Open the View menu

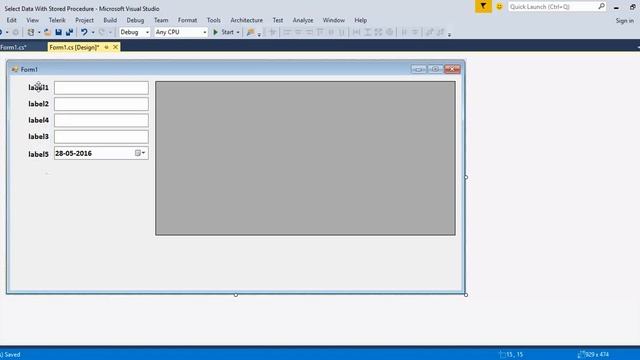click(x=33, y=20)
